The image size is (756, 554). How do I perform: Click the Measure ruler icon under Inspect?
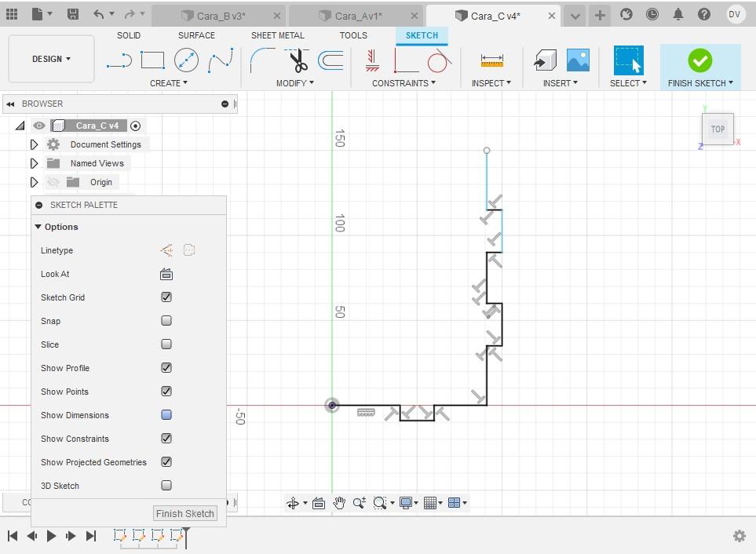(491, 60)
